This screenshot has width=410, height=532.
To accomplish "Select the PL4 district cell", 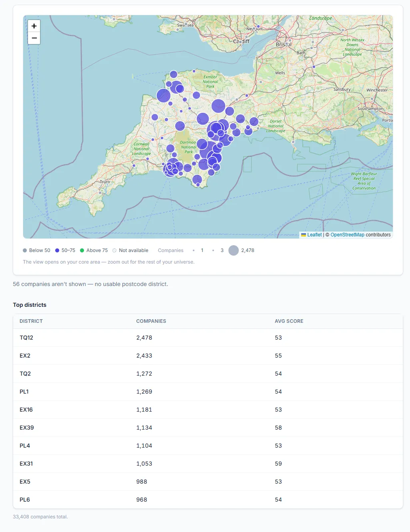I will pos(25,446).
